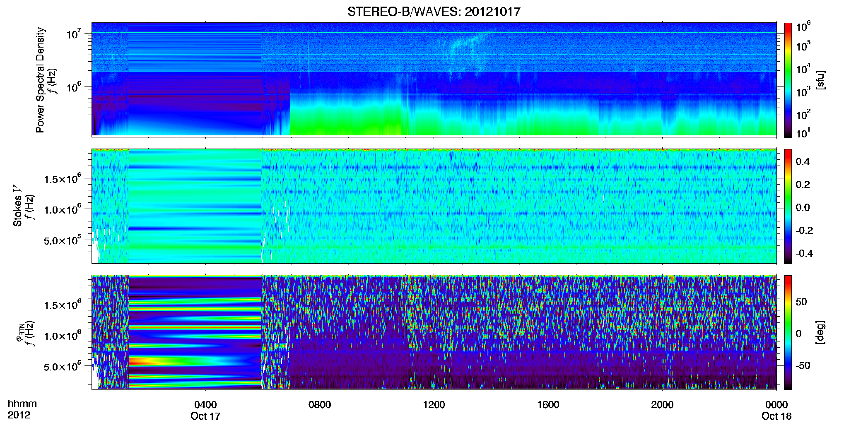Click the 5.0×10^5 tick of the Stokes V panel

(x=63, y=240)
